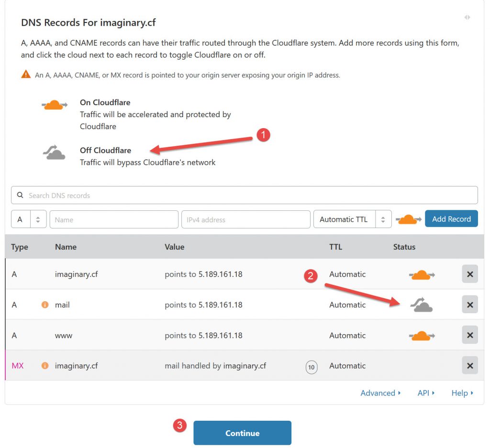Screen dimensions: 490x448
Task: Toggle Cloudflare proxy for imaginary.cf A record
Action: pyautogui.click(x=422, y=275)
